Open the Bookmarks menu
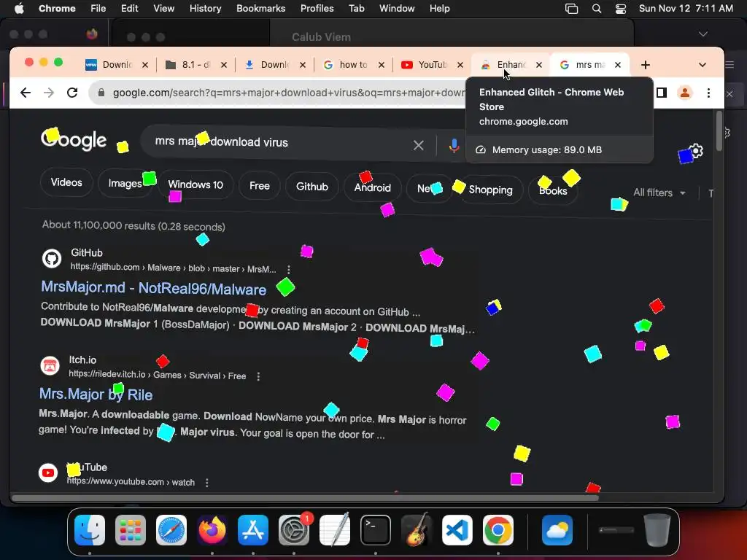 (260, 9)
